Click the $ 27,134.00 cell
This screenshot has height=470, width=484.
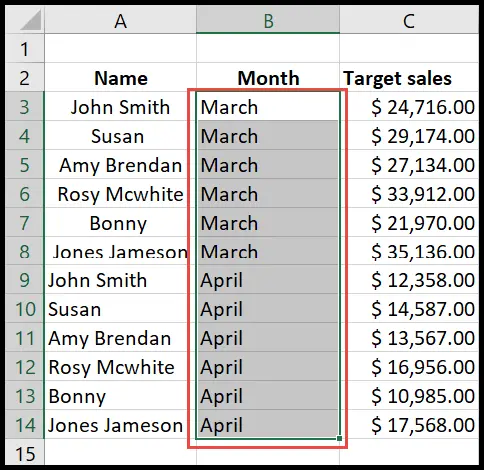(409, 164)
